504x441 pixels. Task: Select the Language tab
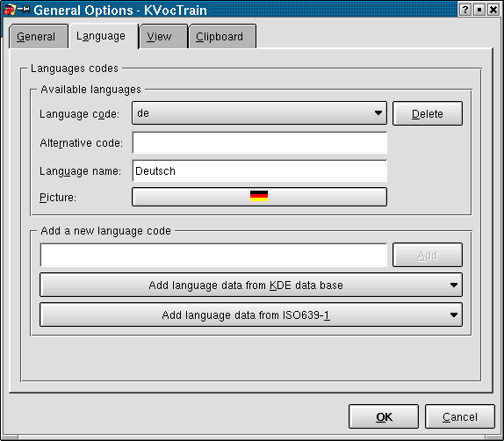[101, 36]
